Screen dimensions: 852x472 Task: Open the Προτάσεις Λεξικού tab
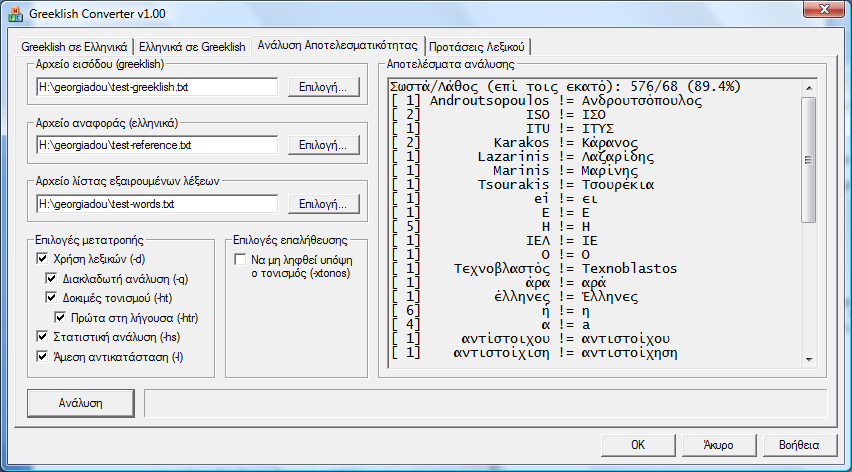[x=477, y=47]
